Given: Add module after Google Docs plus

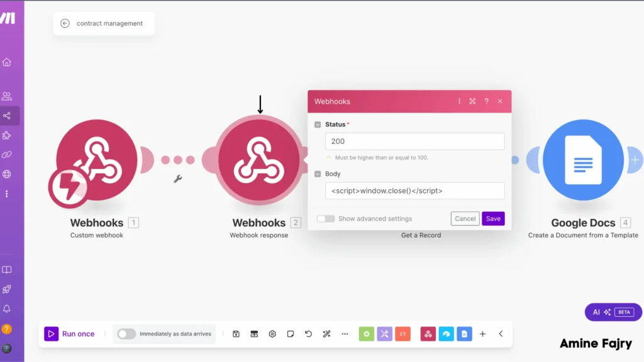Looking at the screenshot, I should point(635,160).
